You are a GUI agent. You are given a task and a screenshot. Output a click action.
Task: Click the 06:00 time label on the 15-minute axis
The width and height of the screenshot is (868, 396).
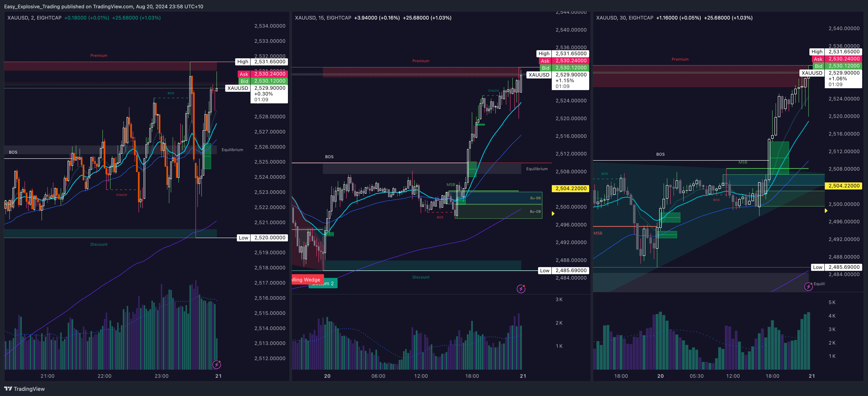[378, 376]
